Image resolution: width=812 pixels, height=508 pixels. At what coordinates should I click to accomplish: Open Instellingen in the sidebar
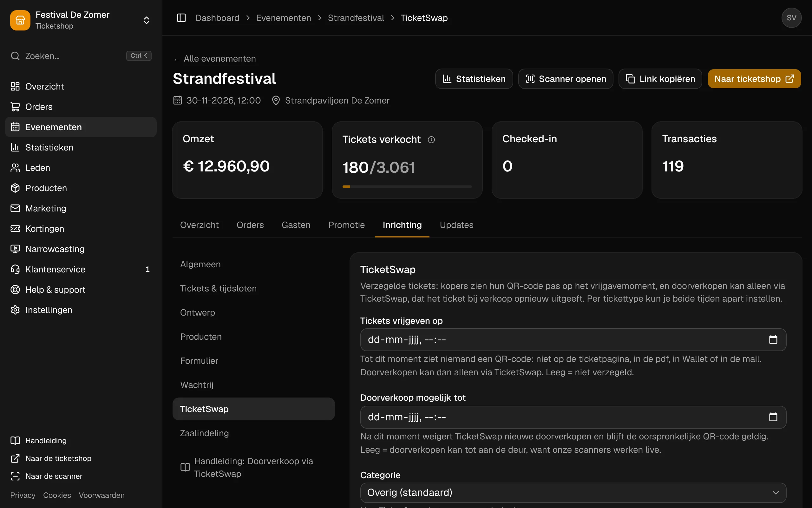[81, 310]
